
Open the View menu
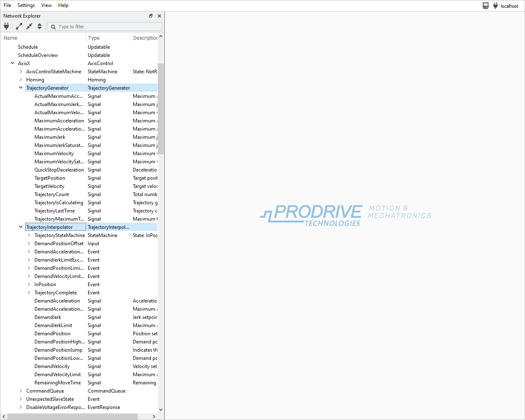46,5
